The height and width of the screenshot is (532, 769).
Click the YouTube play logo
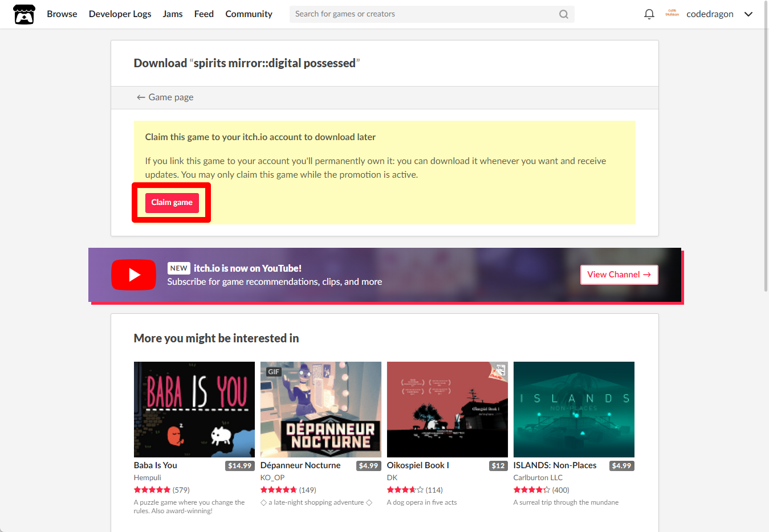click(133, 275)
